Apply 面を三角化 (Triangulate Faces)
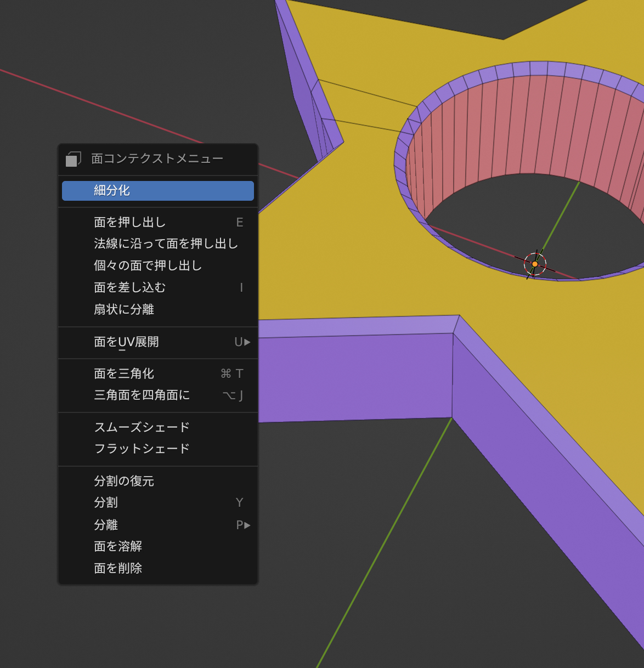Screen dimensions: 644x668 (157, 373)
